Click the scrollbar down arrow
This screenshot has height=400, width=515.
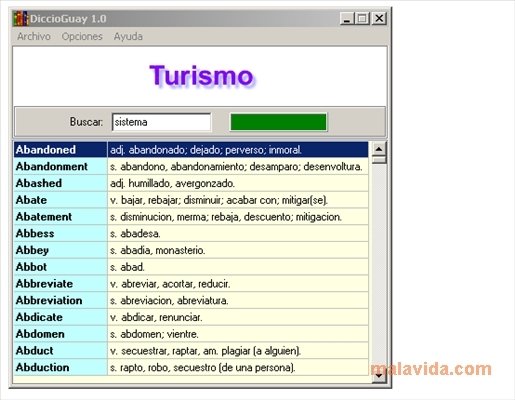(379, 376)
